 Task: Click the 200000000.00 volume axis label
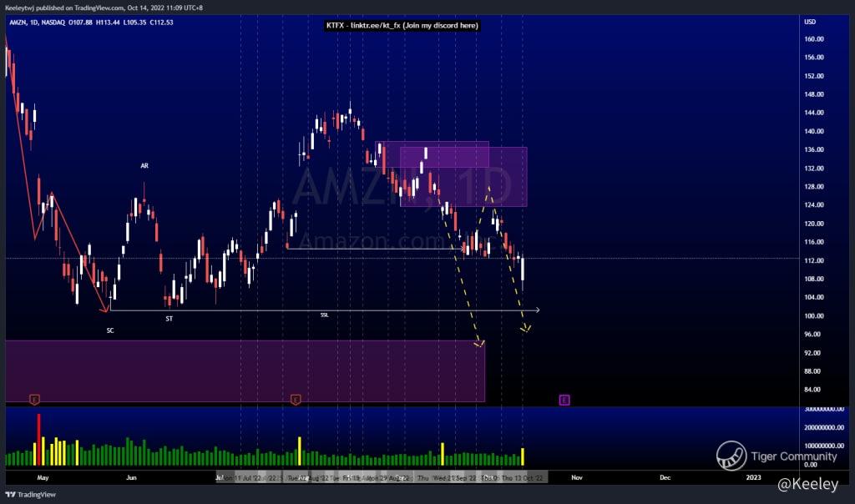click(x=824, y=427)
